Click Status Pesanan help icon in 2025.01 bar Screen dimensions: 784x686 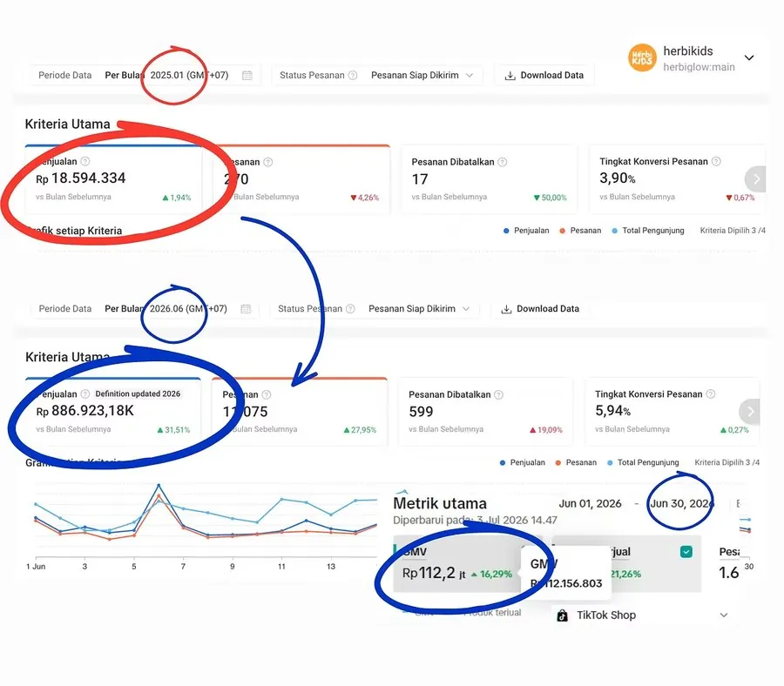click(353, 75)
